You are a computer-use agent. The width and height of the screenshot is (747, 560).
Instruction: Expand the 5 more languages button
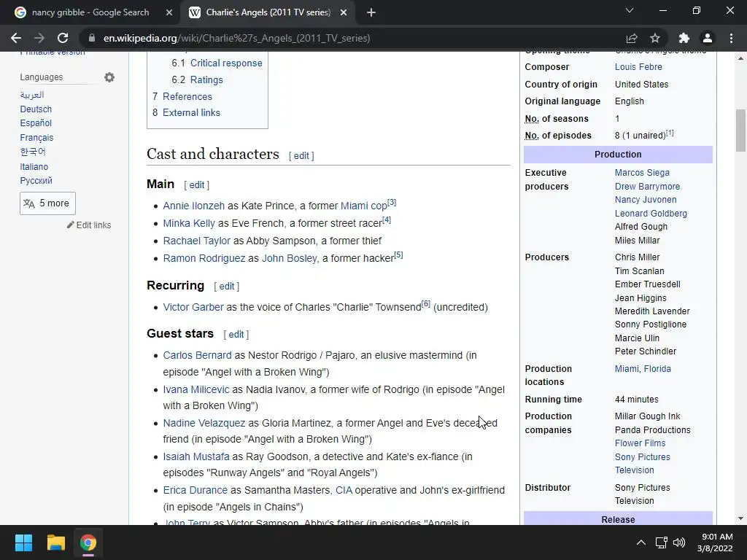click(x=47, y=203)
